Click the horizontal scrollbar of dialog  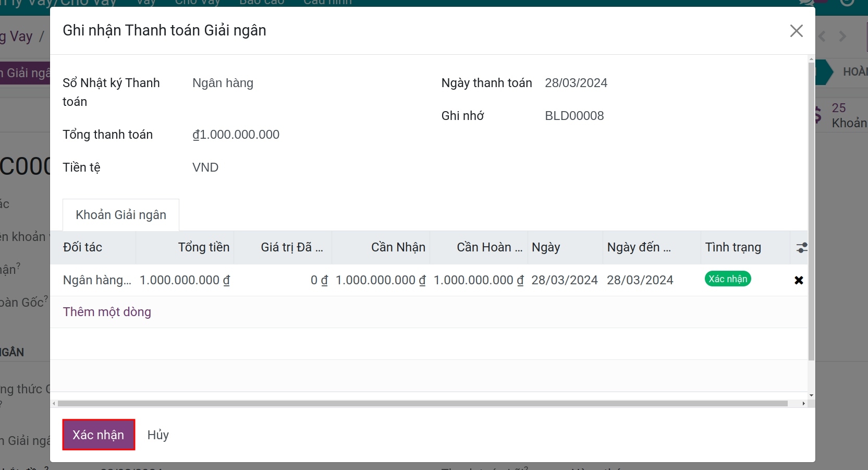[x=422, y=404]
